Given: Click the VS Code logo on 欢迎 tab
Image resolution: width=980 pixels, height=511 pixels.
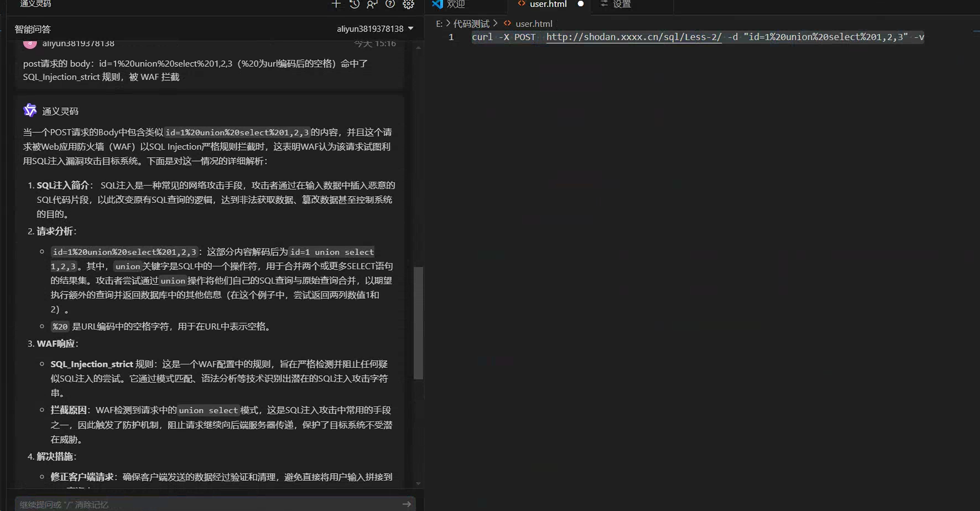Looking at the screenshot, I should pos(437,5).
